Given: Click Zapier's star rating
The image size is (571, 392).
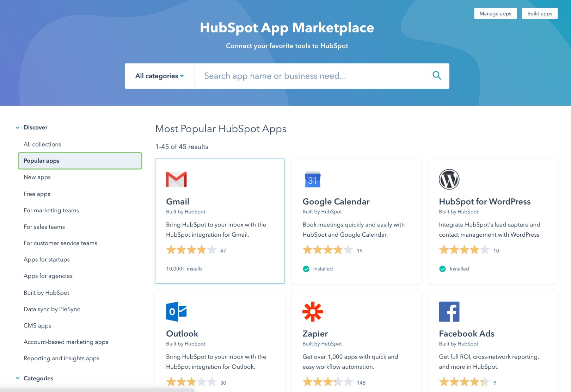Looking at the screenshot, I should (x=327, y=382).
